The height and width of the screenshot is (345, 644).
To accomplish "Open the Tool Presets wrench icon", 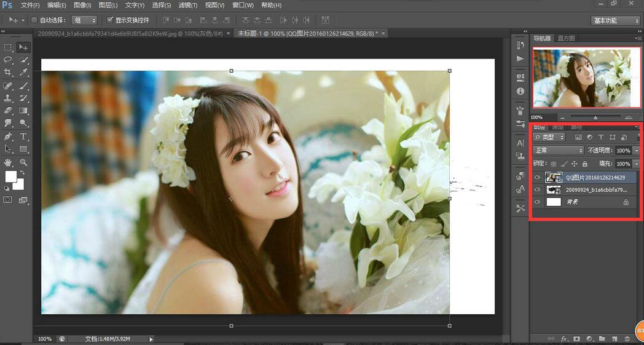I will point(520,208).
